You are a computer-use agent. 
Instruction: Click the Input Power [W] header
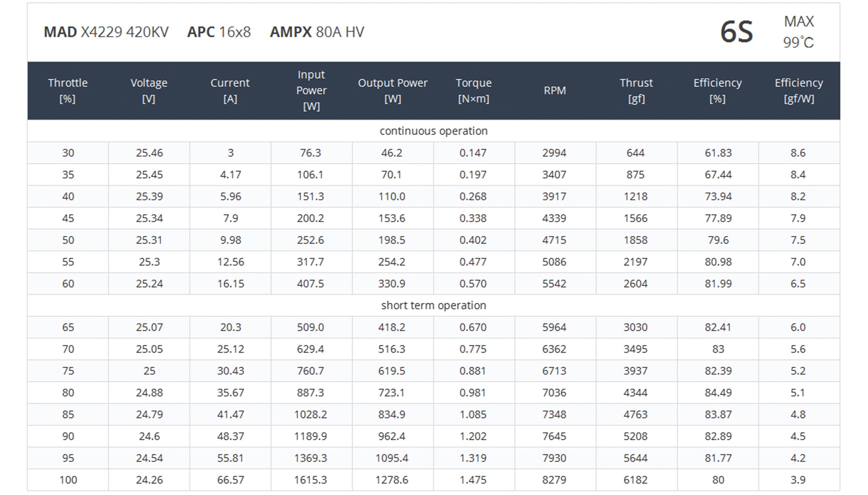point(311,91)
